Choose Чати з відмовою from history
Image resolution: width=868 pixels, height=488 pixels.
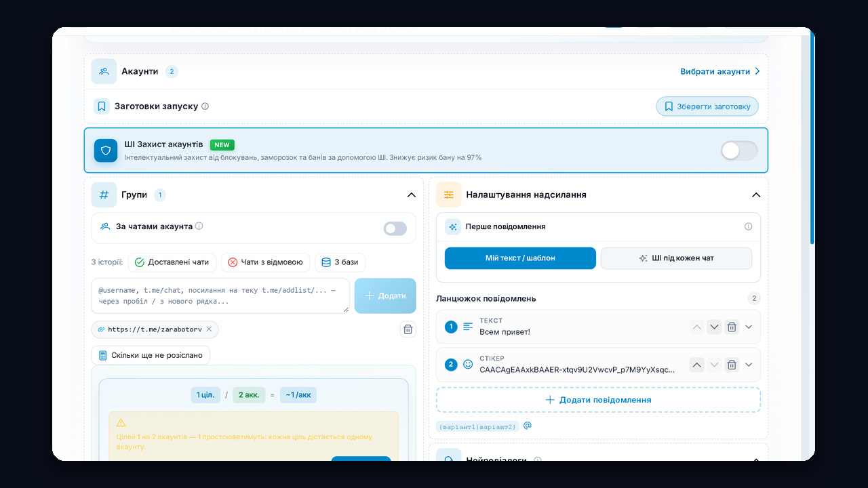pos(266,262)
